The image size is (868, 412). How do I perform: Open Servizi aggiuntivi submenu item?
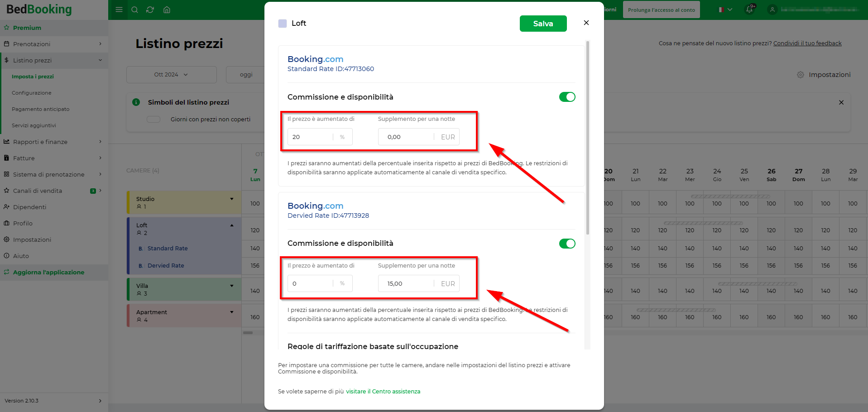click(34, 125)
